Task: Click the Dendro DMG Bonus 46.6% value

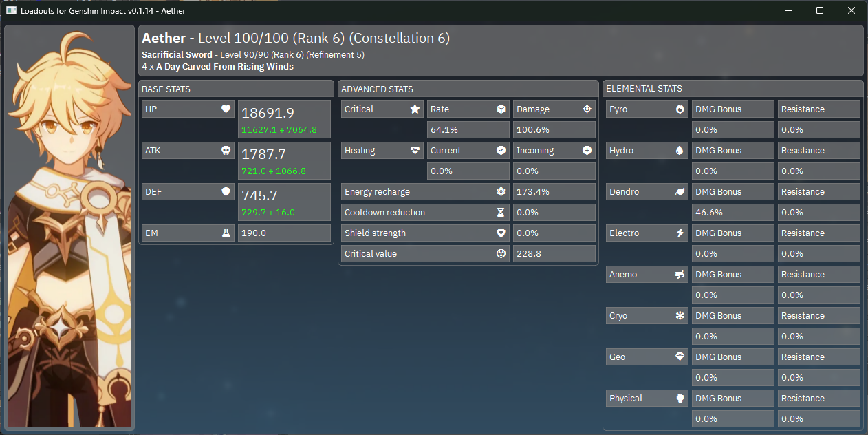Action: pyautogui.click(x=733, y=213)
